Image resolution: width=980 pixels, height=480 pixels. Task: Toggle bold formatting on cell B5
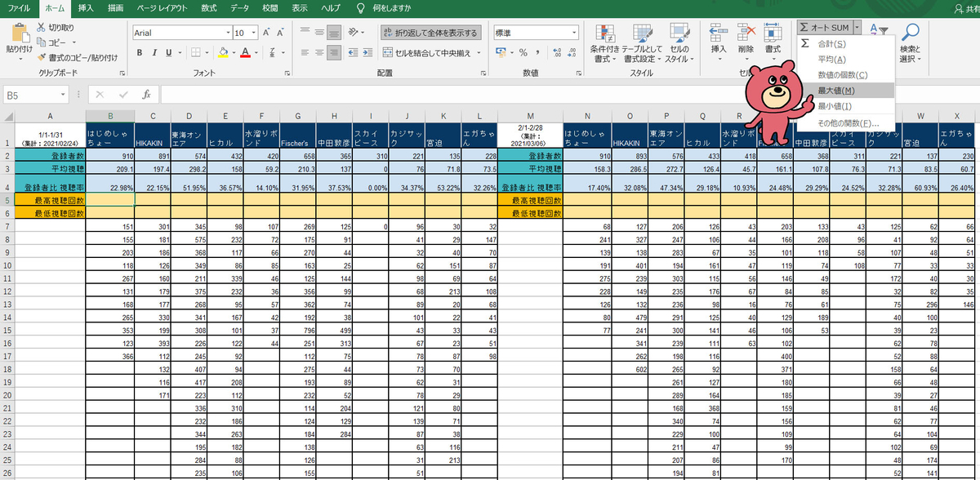point(140,51)
